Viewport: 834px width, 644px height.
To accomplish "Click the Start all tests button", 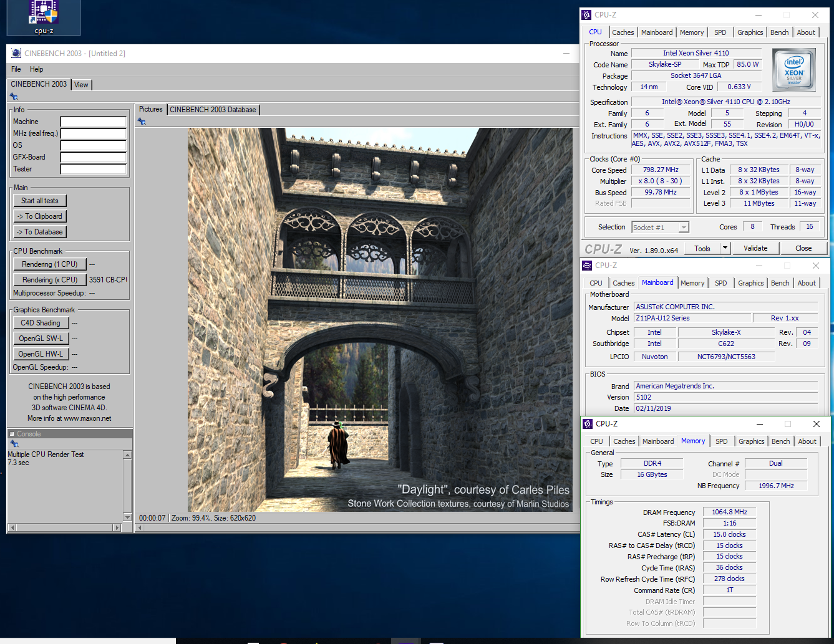I will pos(40,201).
